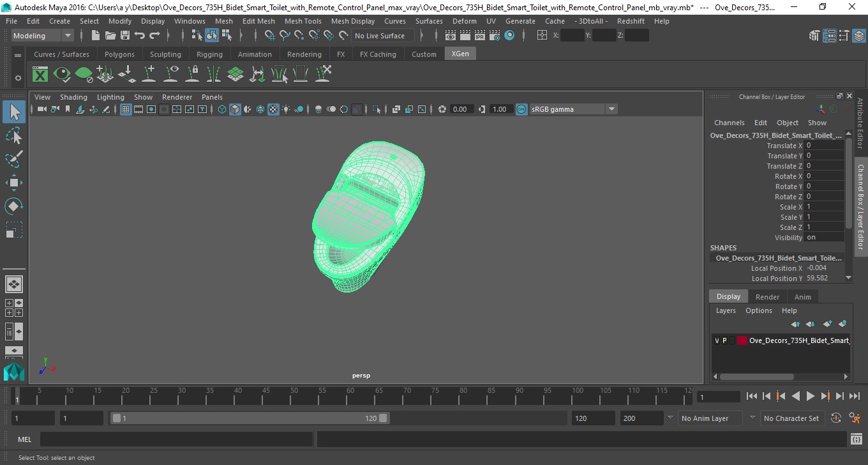The image size is (868, 465).
Task: Click the Save Scene disk icon
Action: (124, 36)
